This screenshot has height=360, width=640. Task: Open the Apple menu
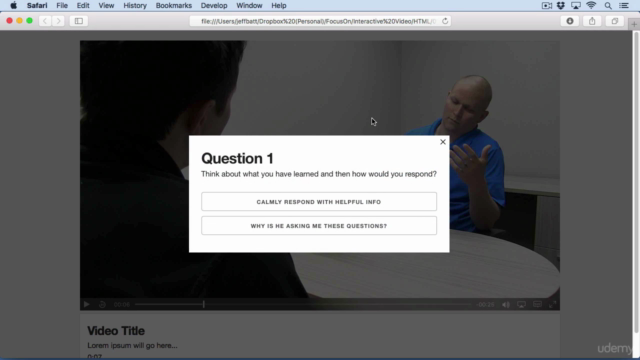click(13, 6)
